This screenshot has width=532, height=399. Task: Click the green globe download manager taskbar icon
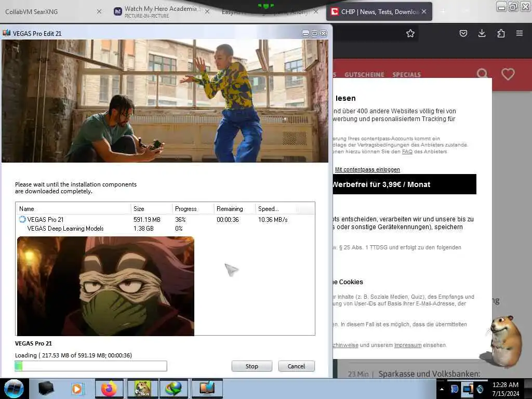(x=174, y=389)
